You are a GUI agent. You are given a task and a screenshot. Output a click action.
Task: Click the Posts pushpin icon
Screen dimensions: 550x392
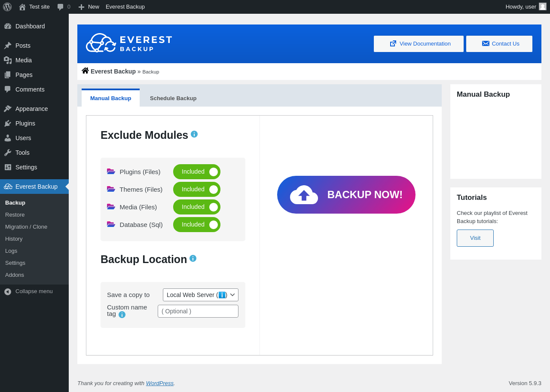point(8,46)
